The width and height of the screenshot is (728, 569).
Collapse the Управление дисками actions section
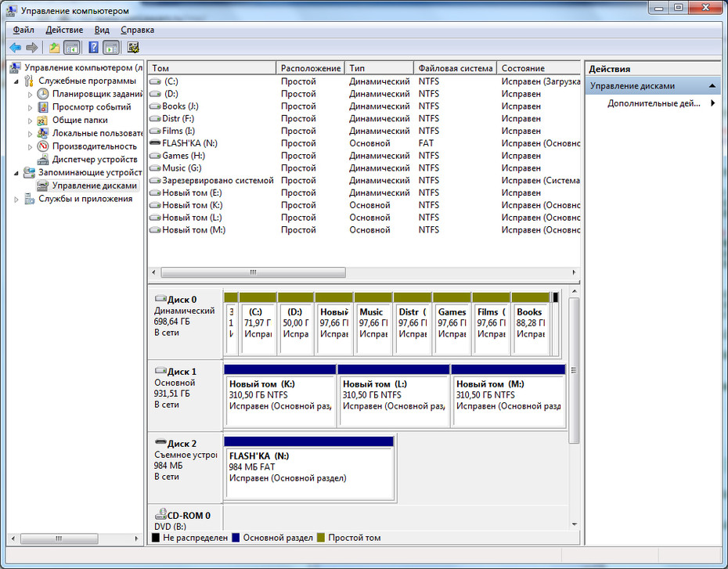(712, 86)
